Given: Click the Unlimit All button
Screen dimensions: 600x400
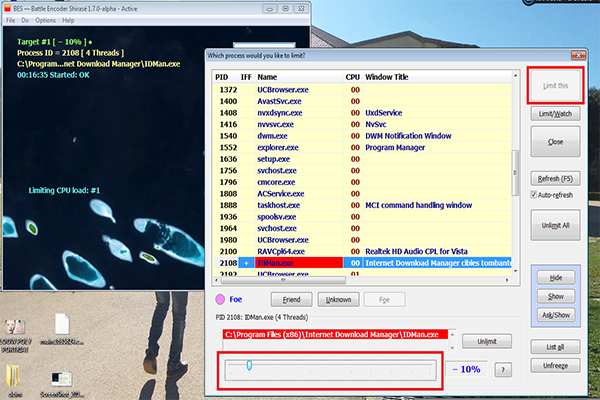Looking at the screenshot, I should (555, 225).
